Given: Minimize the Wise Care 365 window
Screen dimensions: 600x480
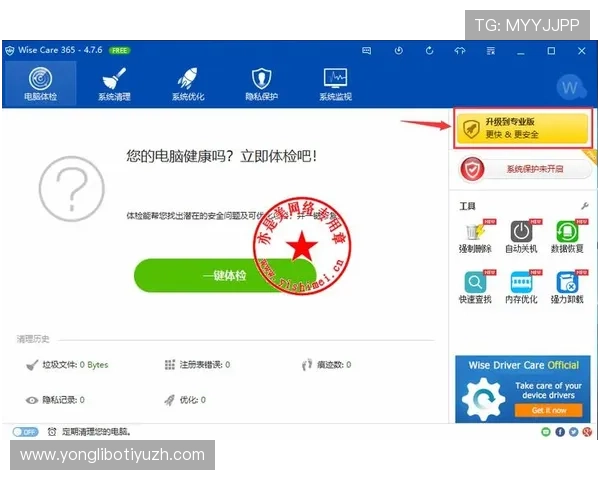Looking at the screenshot, I should 520,51.
